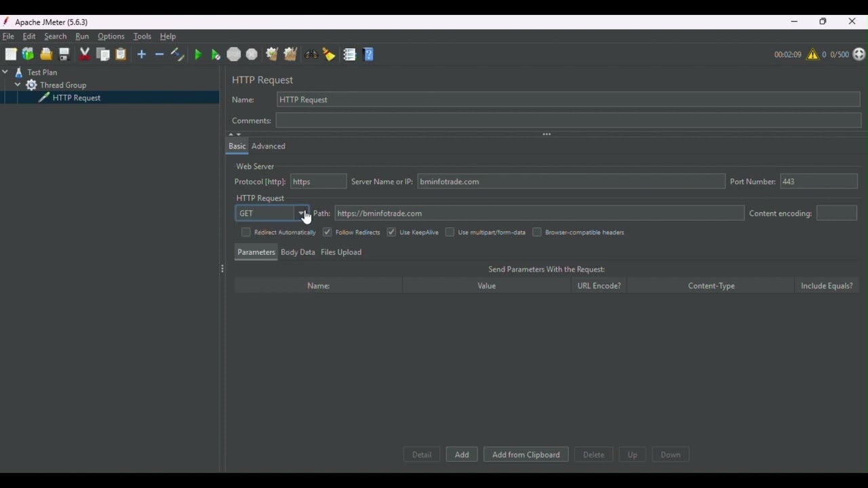Select the Parameters tab
The image size is (868, 488).
click(x=256, y=252)
